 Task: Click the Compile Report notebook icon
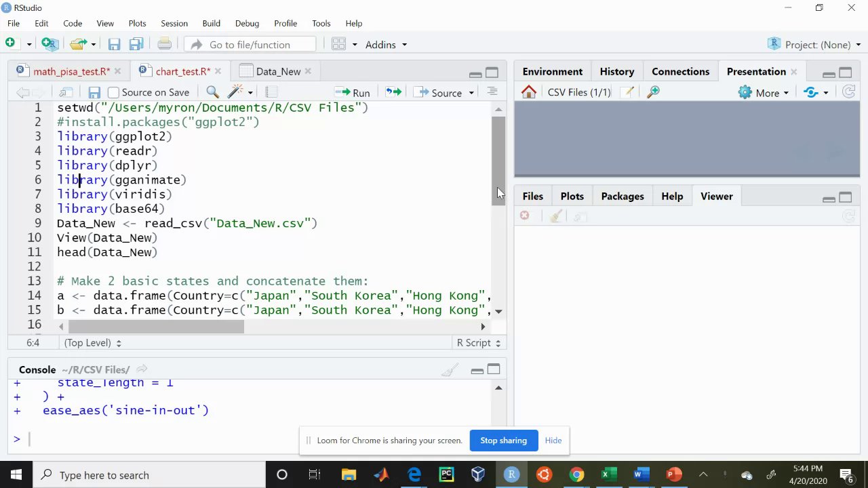(x=271, y=92)
